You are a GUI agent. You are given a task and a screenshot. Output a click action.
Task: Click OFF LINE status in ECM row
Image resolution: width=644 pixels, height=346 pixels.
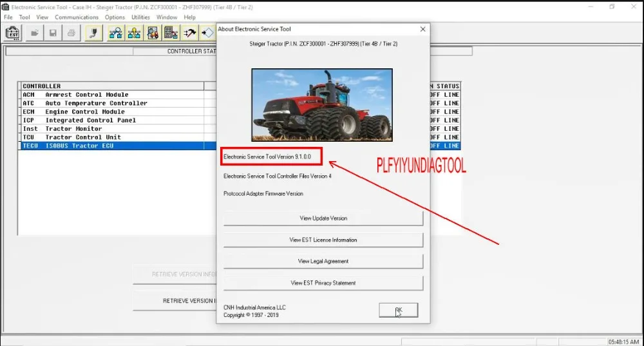coord(445,111)
